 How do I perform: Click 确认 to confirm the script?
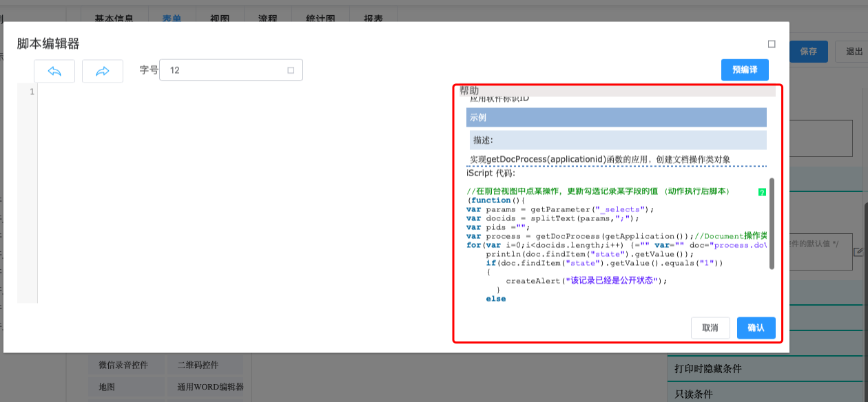click(x=756, y=328)
